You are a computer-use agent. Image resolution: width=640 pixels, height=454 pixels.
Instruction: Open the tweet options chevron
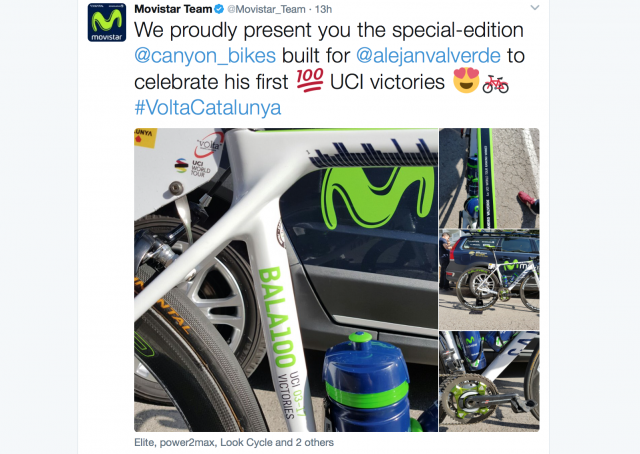[x=535, y=8]
